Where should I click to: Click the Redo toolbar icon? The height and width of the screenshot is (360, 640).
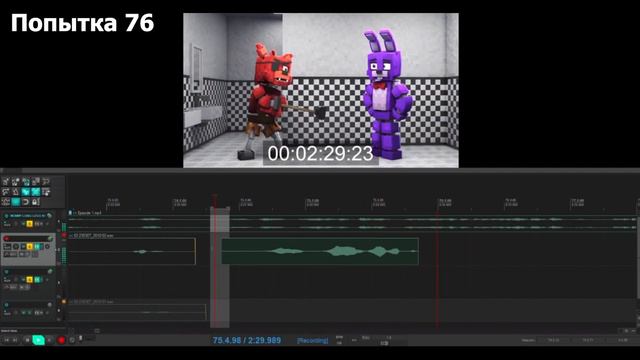click(5, 191)
